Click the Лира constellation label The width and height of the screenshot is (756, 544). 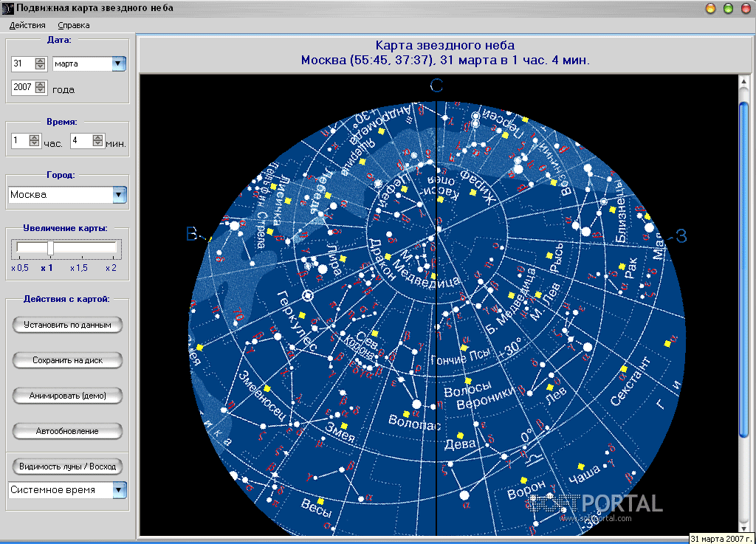click(x=334, y=259)
